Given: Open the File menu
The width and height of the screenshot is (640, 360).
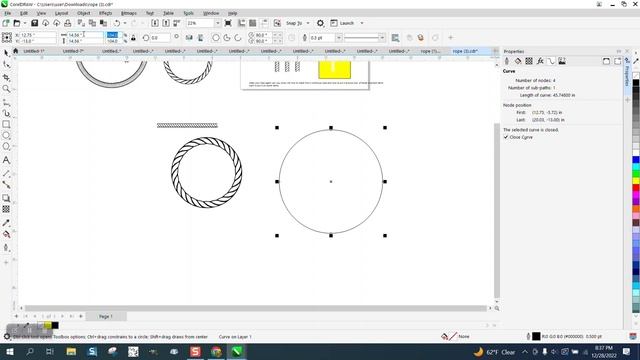Looking at the screenshot, I should tap(7, 13).
